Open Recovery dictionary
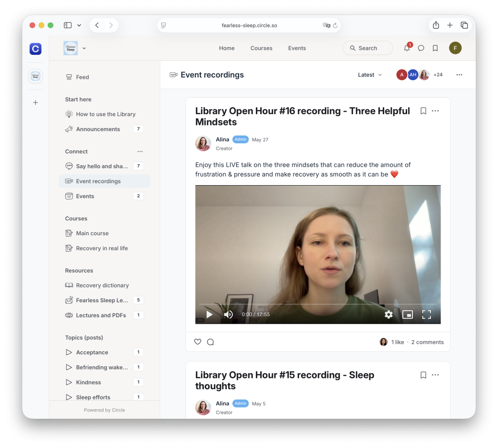The height and width of the screenshot is (448, 498). [105, 285]
